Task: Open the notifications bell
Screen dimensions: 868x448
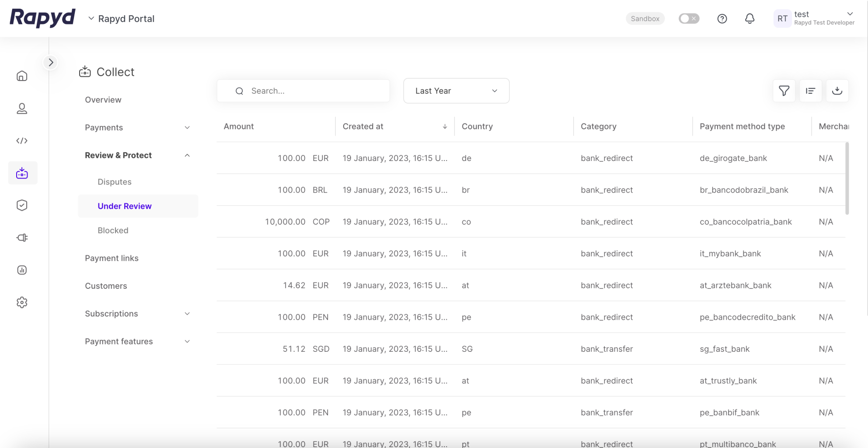Action: point(749,18)
